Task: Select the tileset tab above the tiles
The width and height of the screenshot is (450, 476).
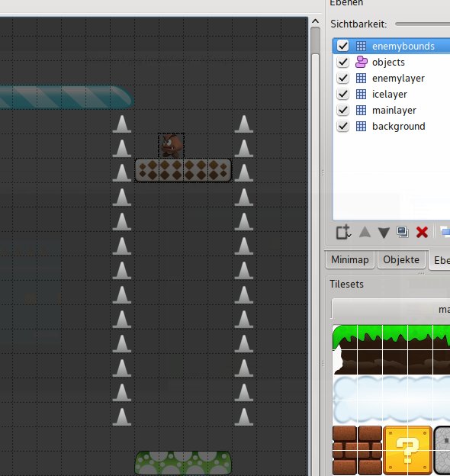Action: click(391, 309)
